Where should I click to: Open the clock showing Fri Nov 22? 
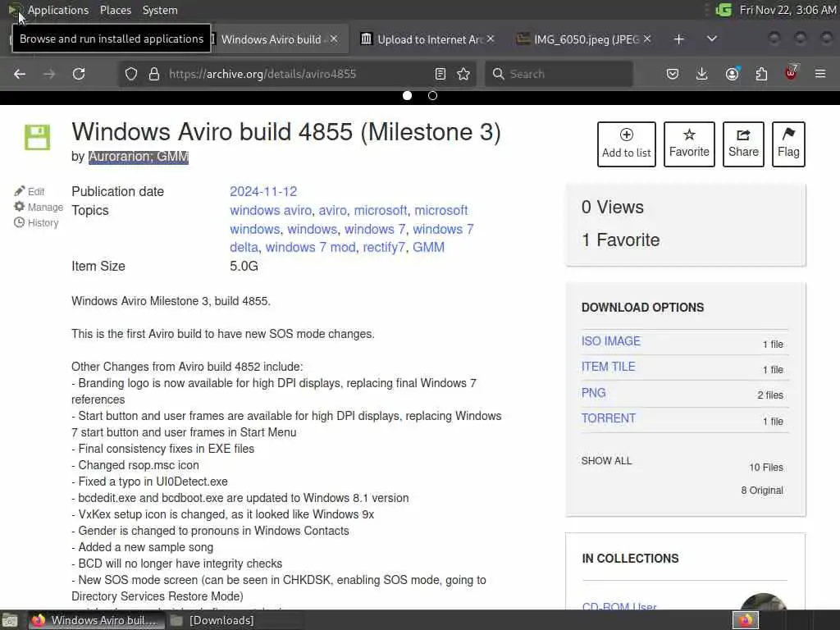(x=787, y=10)
